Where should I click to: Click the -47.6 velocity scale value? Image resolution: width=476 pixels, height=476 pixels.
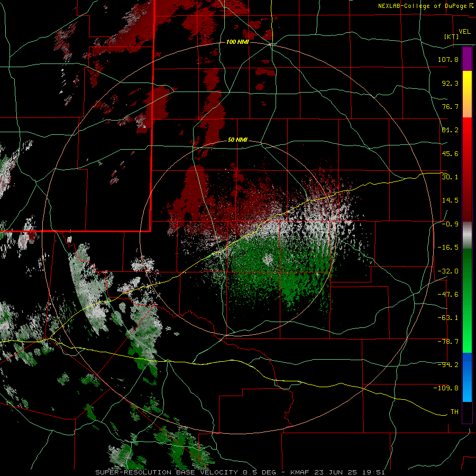pos(448,295)
